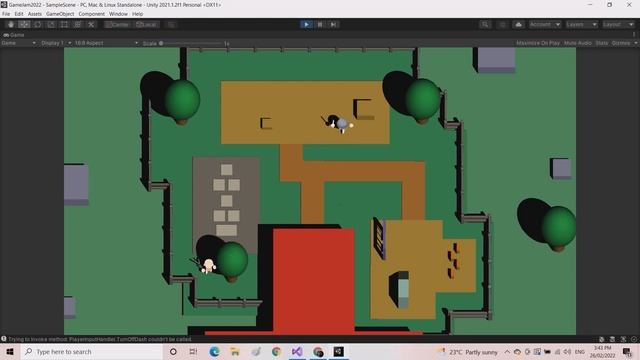This screenshot has height=360, width=640.
Task: Open the Account dropdown
Action: [545, 24]
